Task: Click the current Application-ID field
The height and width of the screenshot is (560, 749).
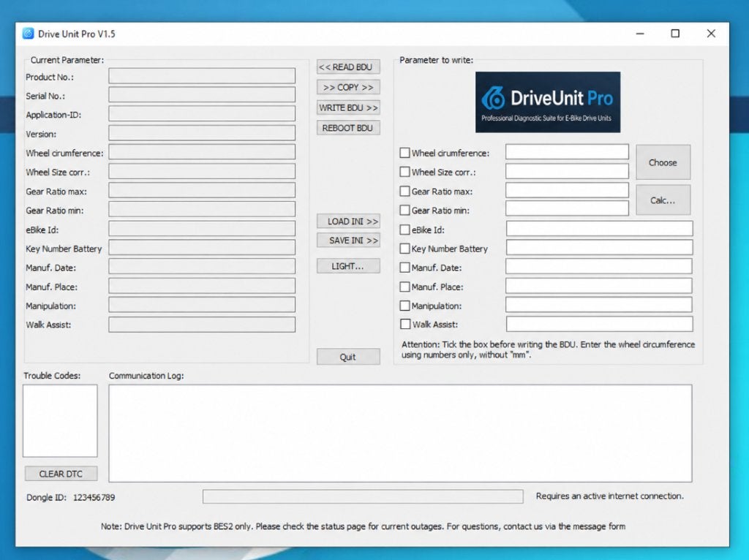Action: click(x=202, y=114)
